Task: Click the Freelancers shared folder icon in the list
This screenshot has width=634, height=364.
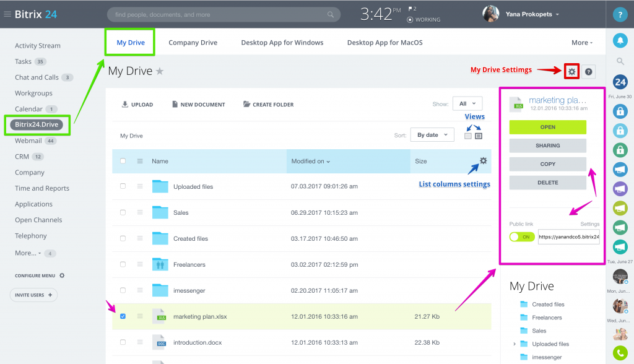Action: click(160, 264)
